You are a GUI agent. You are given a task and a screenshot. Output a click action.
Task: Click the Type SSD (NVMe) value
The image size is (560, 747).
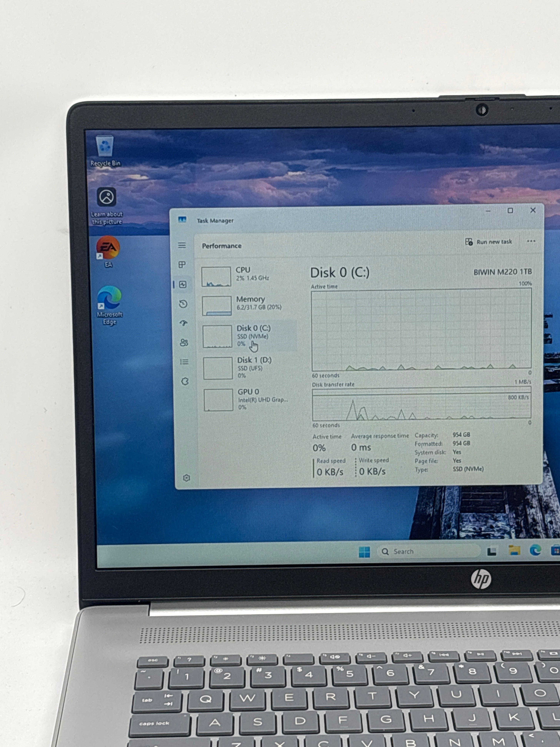coord(468,469)
